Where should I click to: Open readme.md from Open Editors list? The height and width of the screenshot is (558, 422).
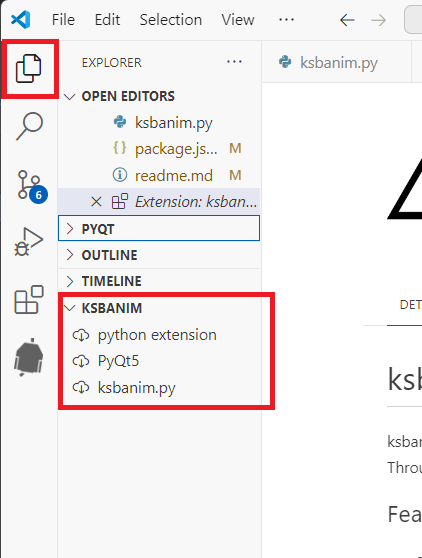pos(159,175)
